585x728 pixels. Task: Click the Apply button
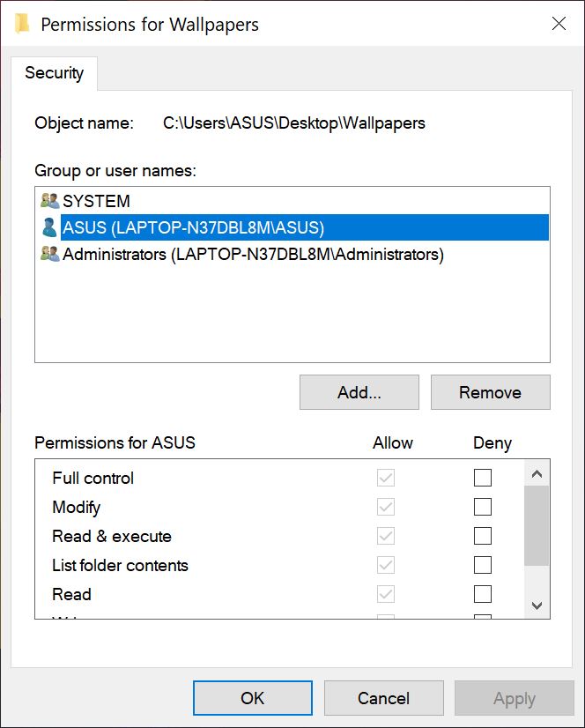coord(515,698)
